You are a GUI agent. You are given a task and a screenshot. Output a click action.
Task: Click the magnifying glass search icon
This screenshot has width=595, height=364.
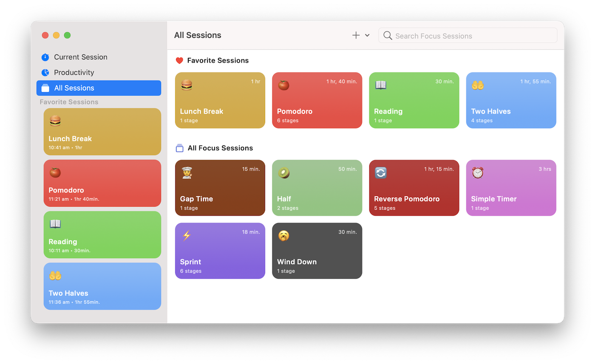click(387, 36)
